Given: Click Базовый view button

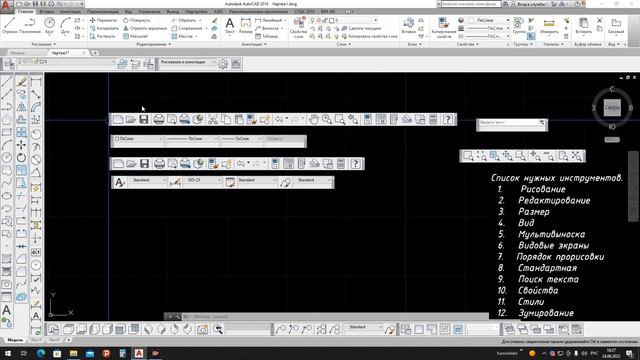Looking at the screenshot, I should 616,26.
